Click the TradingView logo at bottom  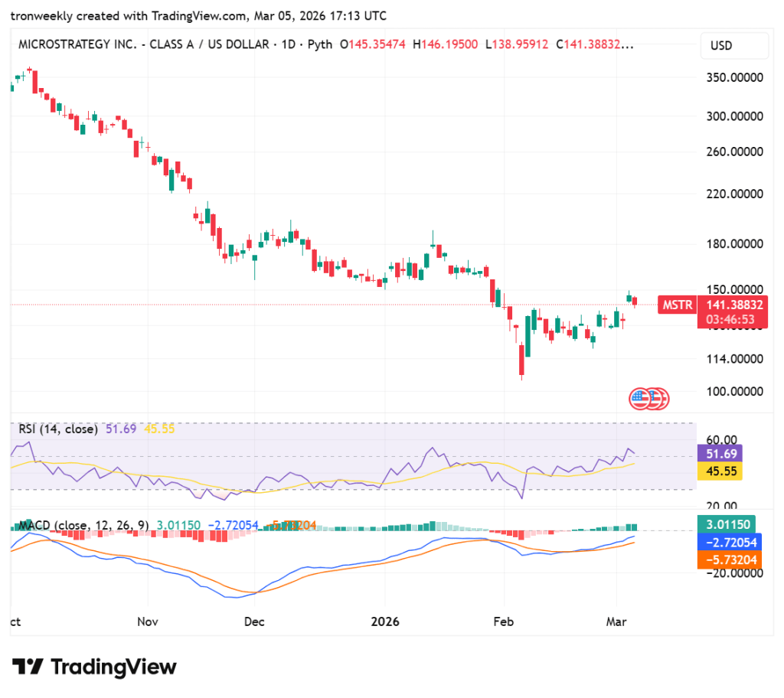94,667
